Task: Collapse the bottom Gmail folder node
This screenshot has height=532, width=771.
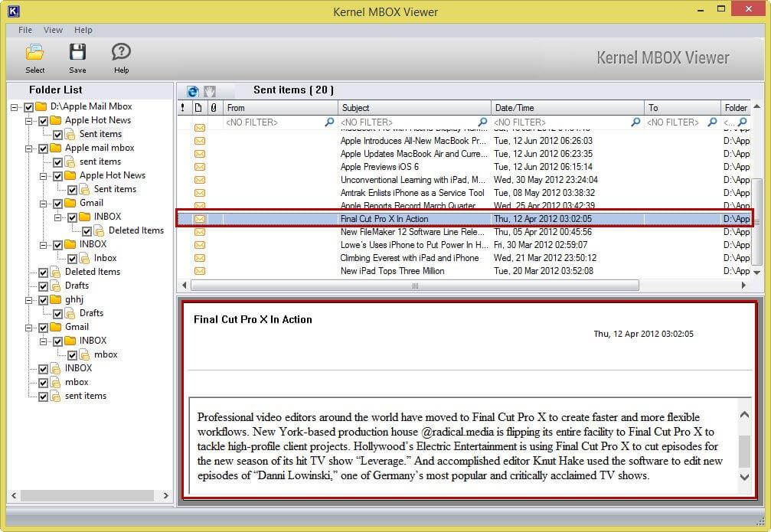Action: click(29, 328)
